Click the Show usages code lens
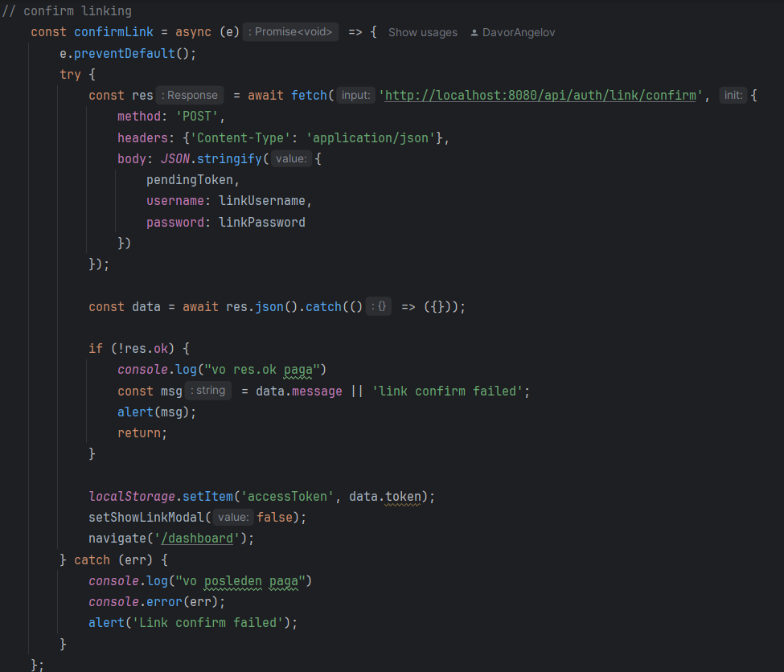784x672 pixels. pyautogui.click(x=422, y=33)
